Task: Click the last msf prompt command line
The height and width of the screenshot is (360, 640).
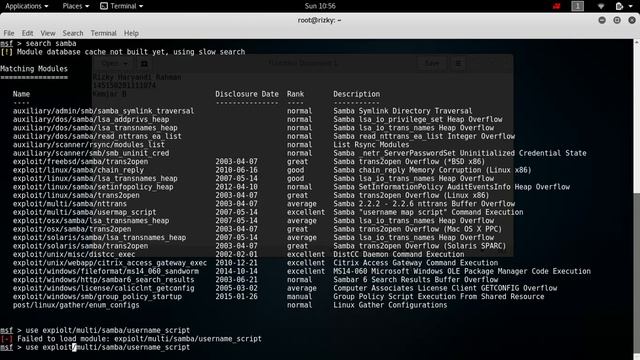Action: point(95,347)
